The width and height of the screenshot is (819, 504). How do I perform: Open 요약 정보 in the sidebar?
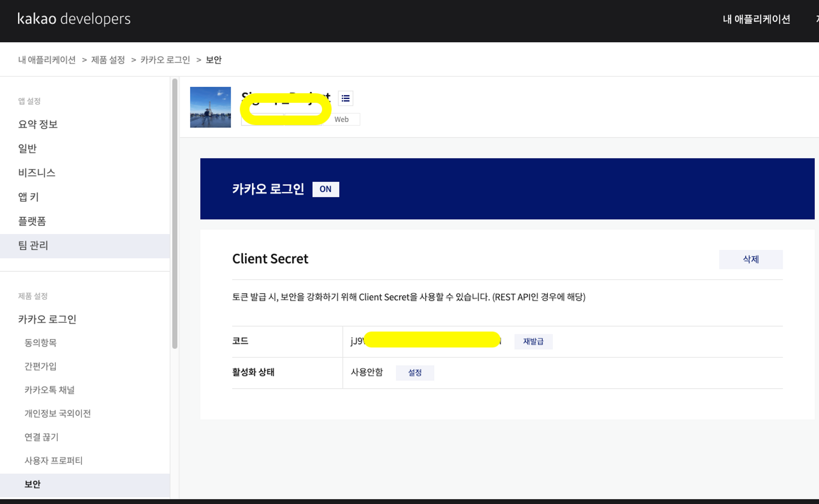pyautogui.click(x=38, y=124)
